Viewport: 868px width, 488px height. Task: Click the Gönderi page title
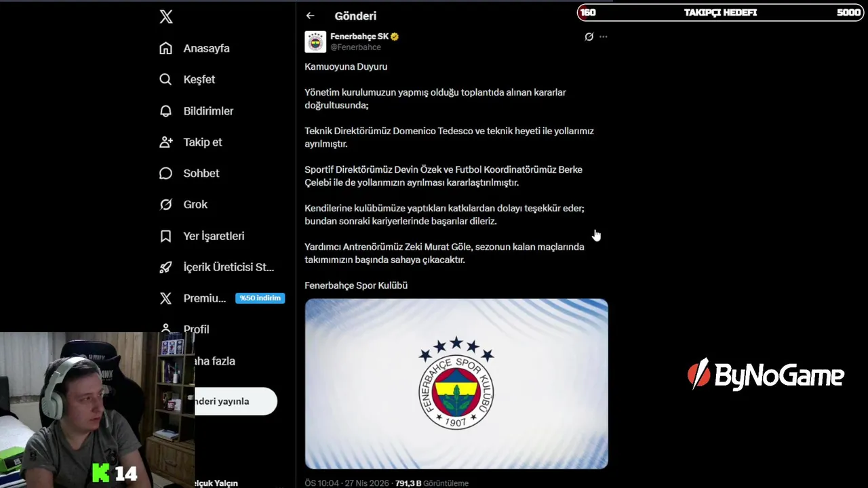pos(355,16)
